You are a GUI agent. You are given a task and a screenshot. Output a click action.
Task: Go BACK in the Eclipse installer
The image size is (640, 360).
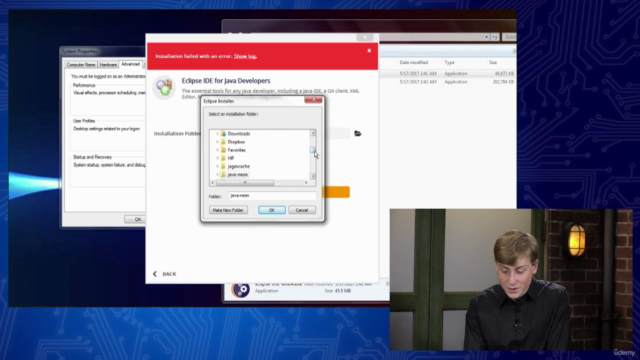click(169, 274)
